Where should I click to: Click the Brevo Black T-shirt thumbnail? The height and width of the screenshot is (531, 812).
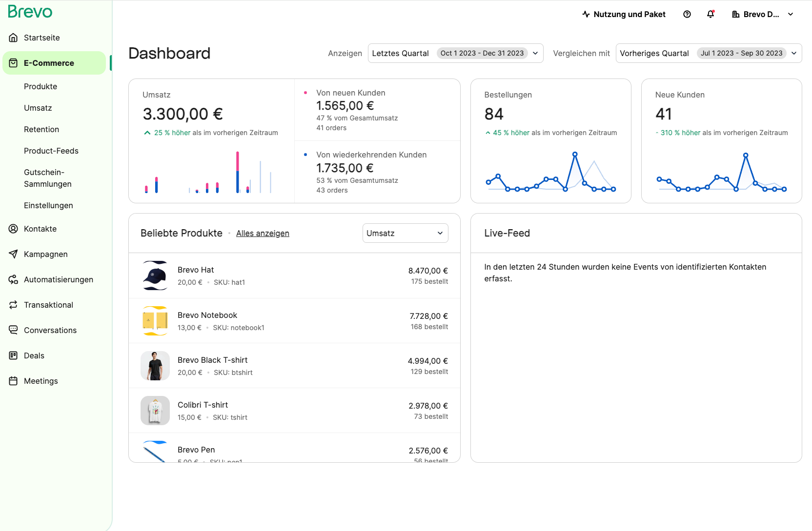(155, 366)
